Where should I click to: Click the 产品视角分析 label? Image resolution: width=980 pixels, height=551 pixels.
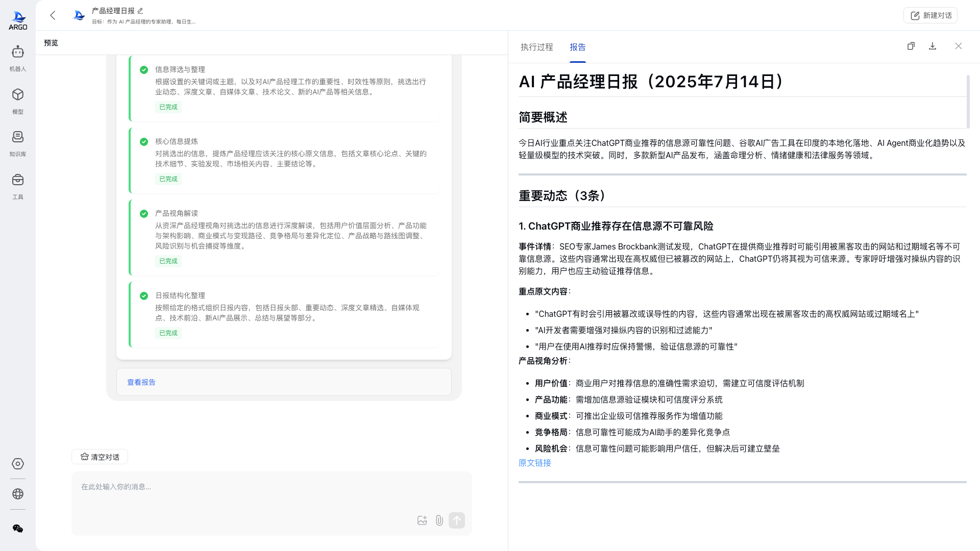tap(545, 361)
